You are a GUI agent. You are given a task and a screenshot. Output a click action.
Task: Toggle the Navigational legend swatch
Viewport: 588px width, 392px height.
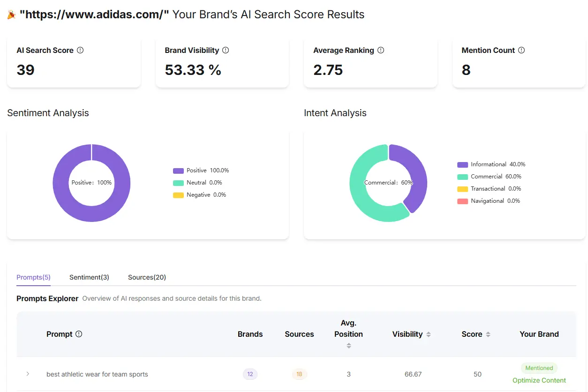463,201
